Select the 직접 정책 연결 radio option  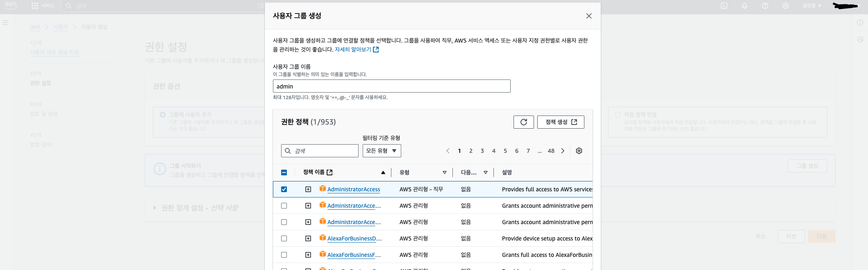tap(618, 115)
